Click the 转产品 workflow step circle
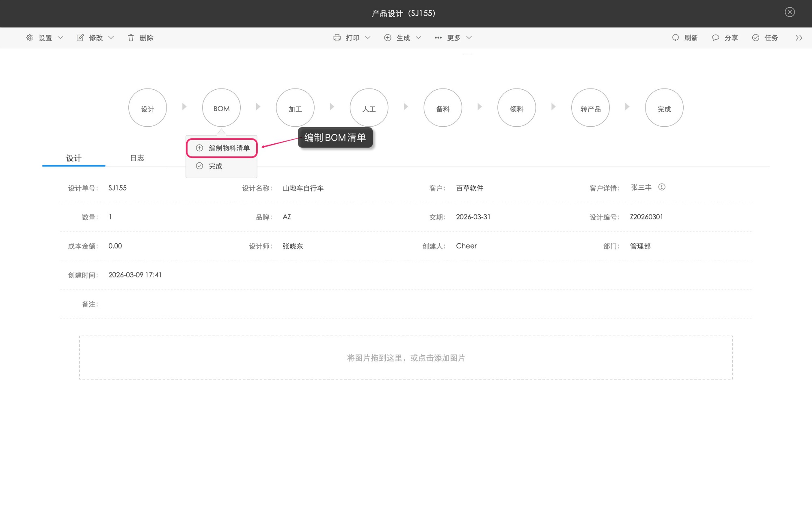Image resolution: width=812 pixels, height=506 pixels. tap(590, 108)
